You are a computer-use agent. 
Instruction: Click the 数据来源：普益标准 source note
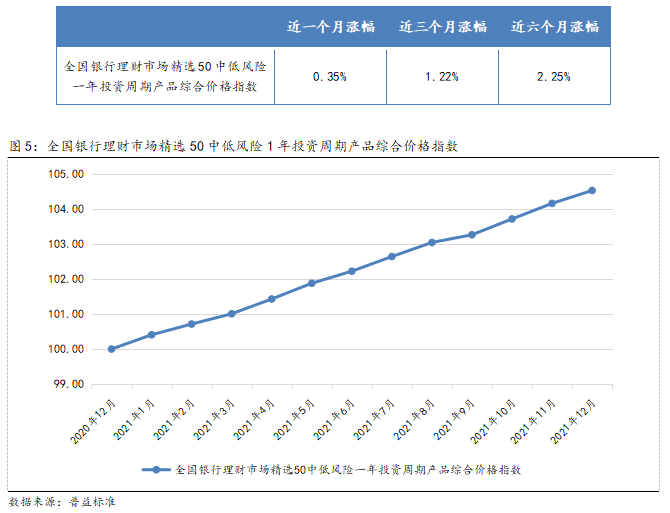[62, 500]
